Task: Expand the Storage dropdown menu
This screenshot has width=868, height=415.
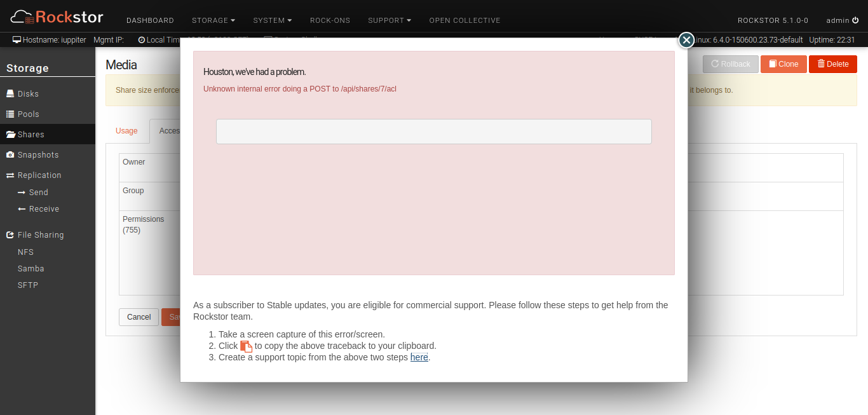Action: [213, 20]
